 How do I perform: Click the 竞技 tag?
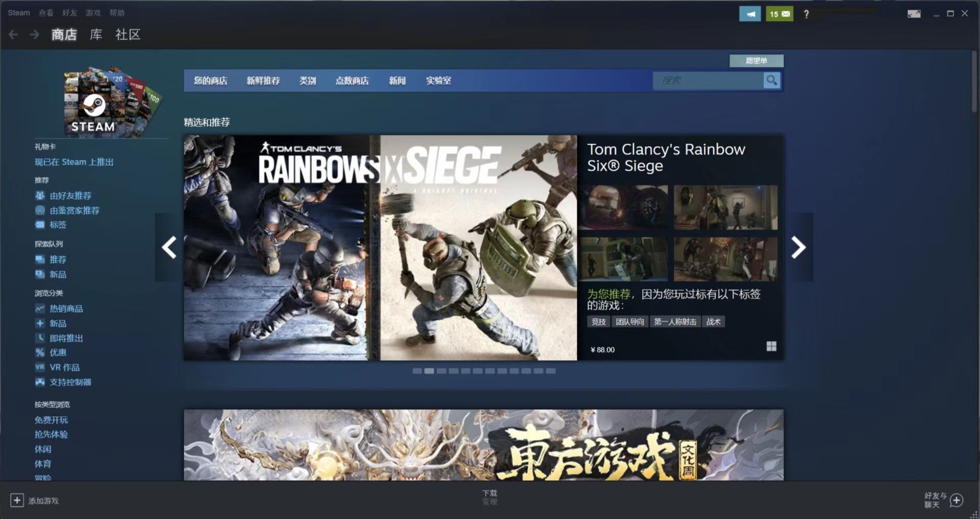click(x=598, y=321)
